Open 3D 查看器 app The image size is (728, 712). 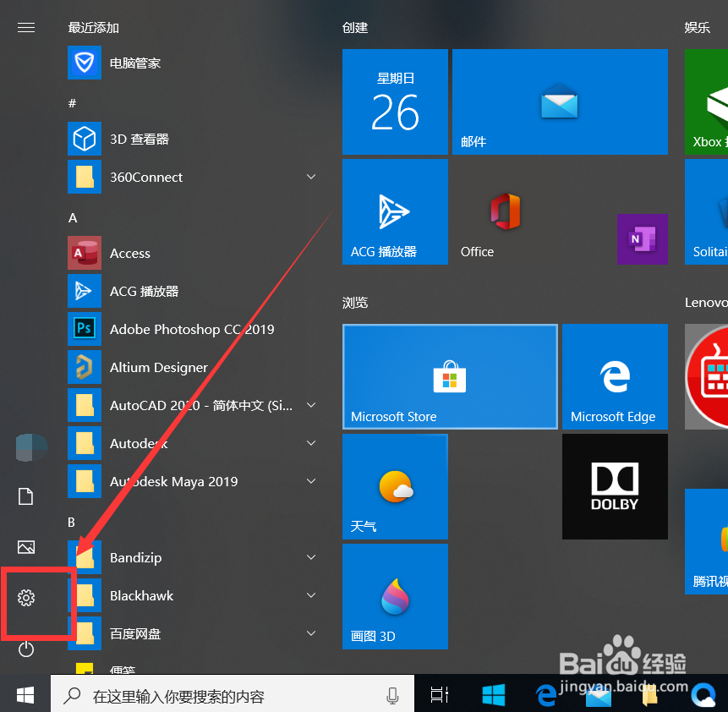[x=193, y=139]
